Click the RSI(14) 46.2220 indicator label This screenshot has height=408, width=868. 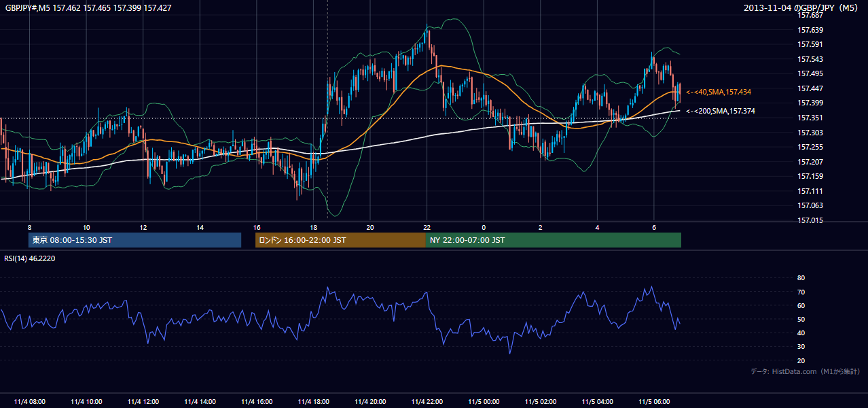click(31, 258)
